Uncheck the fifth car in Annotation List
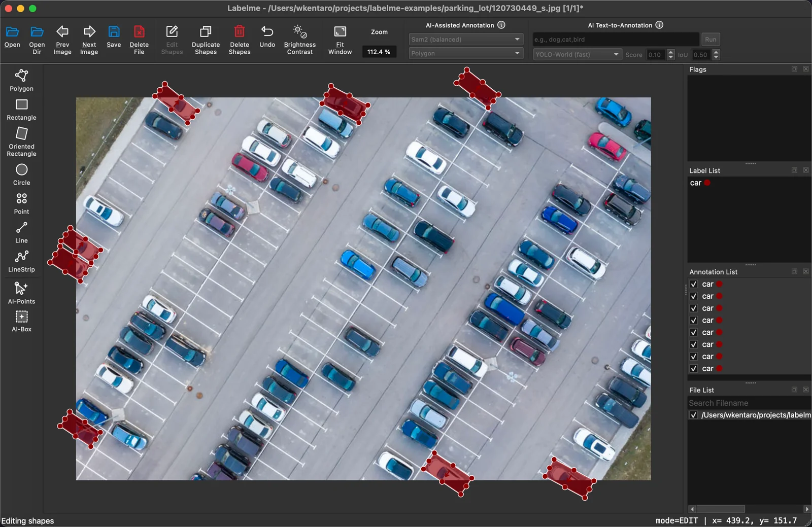 point(694,332)
